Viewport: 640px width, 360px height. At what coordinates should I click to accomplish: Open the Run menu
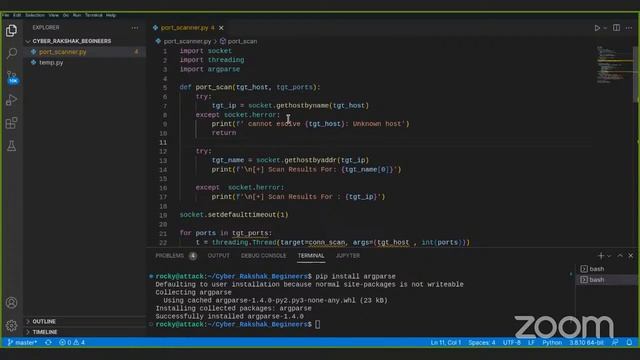[x=77, y=15]
